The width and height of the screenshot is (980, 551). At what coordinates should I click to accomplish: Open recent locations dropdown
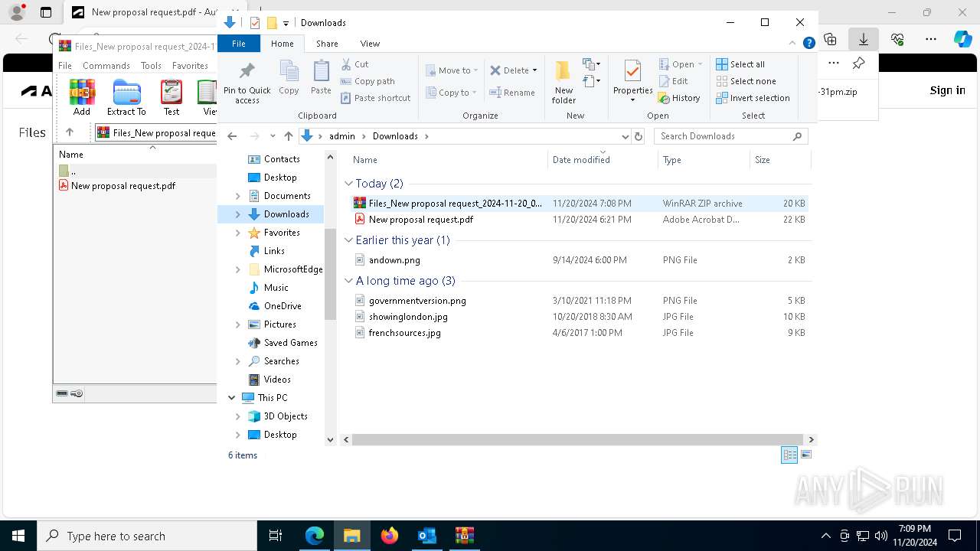[273, 136]
